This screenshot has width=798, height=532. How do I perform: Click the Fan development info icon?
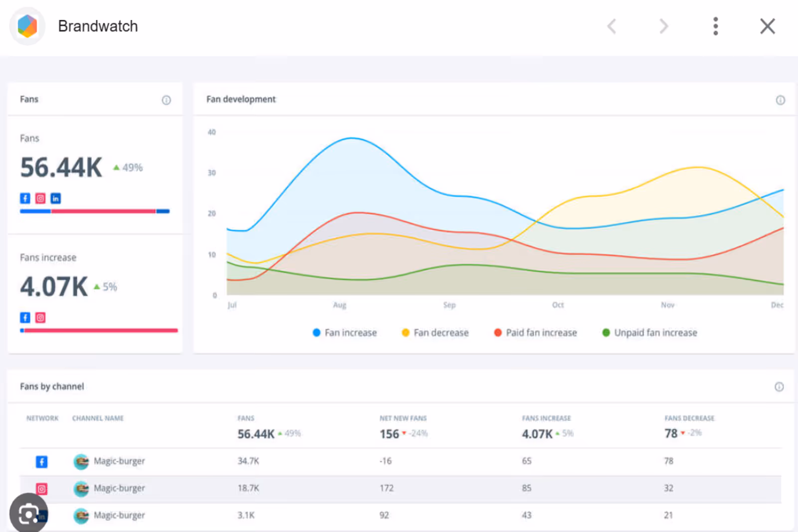tap(780, 100)
